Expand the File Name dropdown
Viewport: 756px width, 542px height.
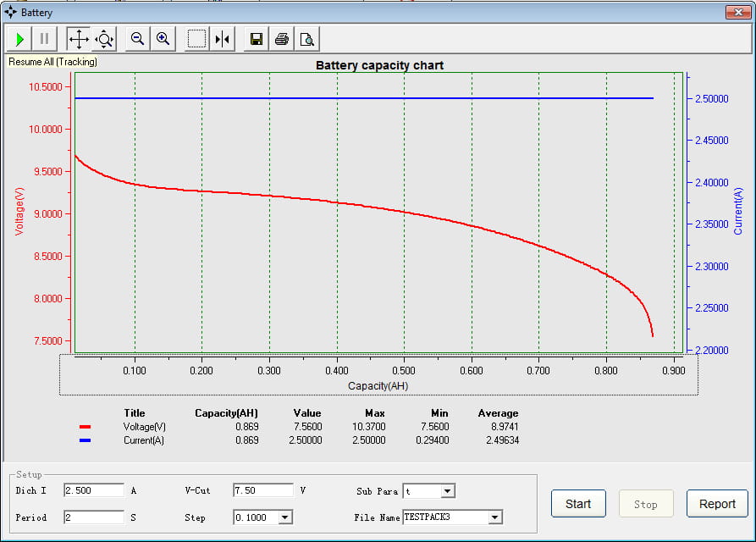(x=494, y=517)
